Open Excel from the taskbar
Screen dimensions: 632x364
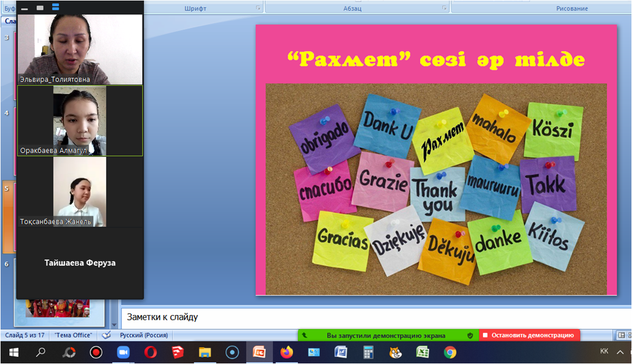423,352
